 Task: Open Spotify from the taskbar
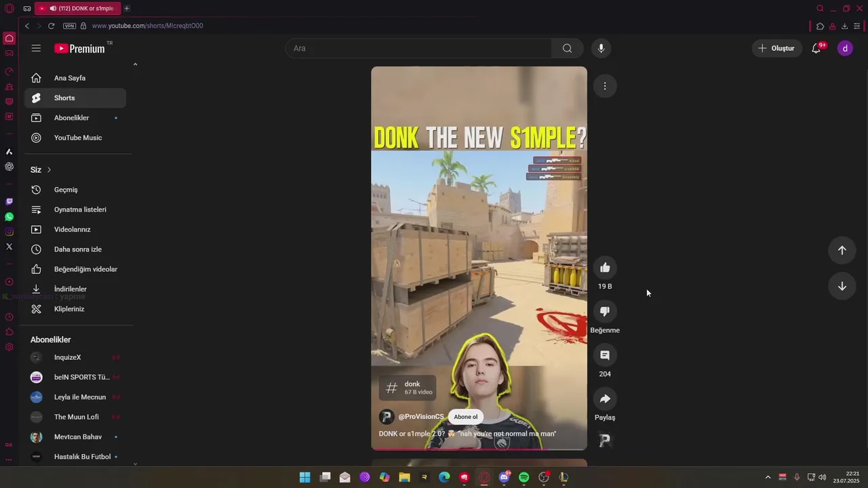coord(524,477)
